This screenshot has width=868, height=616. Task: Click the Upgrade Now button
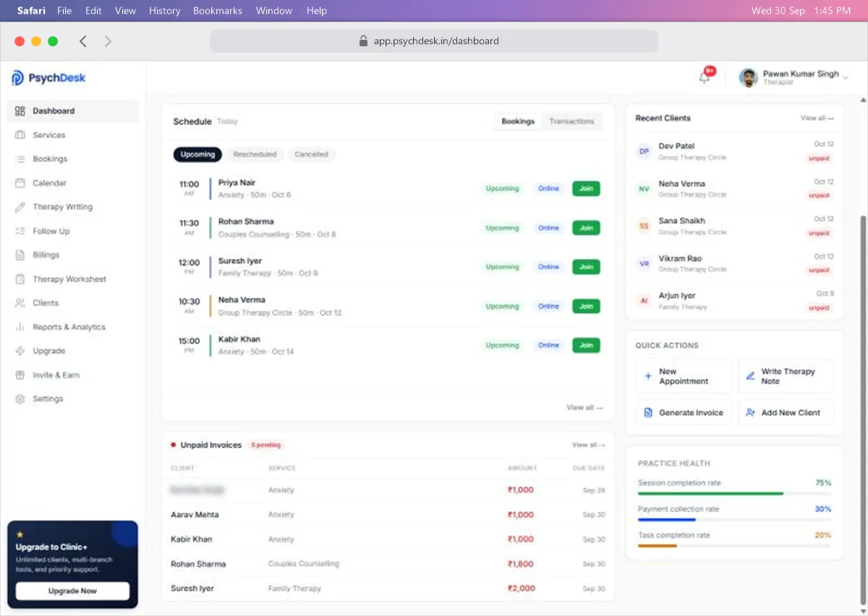72,591
